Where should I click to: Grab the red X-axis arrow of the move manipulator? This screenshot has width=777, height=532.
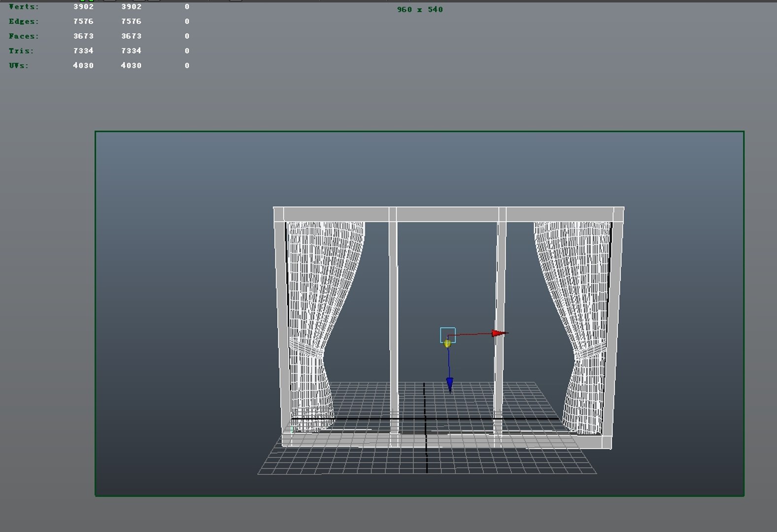coord(500,333)
